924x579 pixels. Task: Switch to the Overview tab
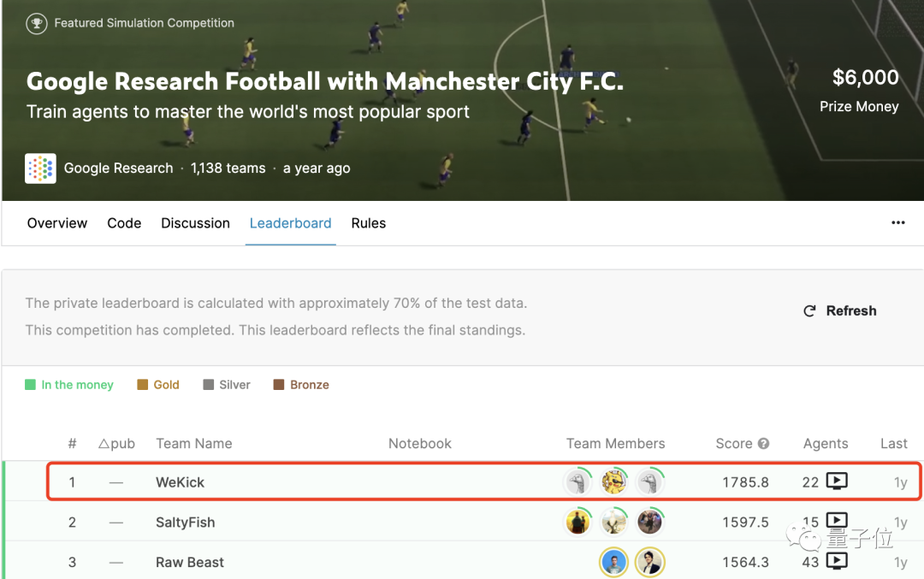57,223
